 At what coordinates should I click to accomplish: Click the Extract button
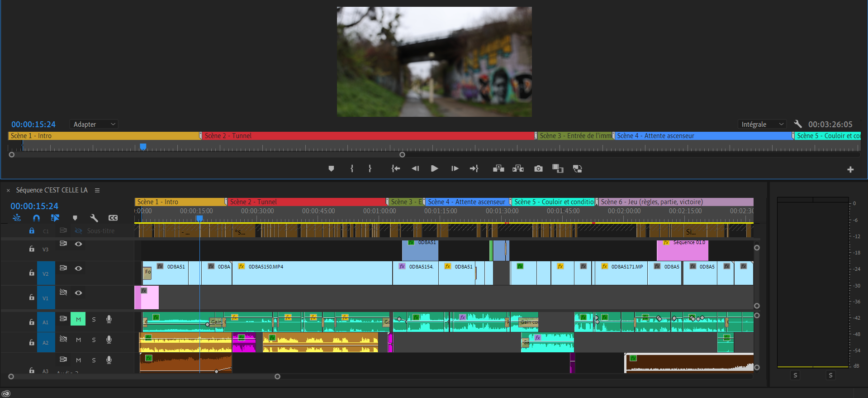(x=518, y=168)
